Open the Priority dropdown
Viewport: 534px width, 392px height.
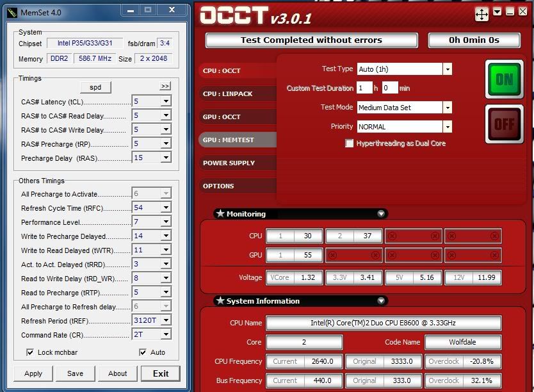(448, 127)
